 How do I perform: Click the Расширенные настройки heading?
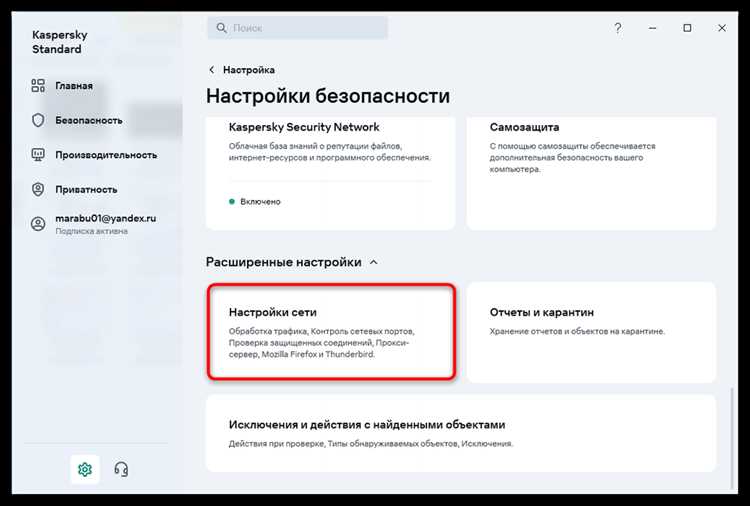284,262
